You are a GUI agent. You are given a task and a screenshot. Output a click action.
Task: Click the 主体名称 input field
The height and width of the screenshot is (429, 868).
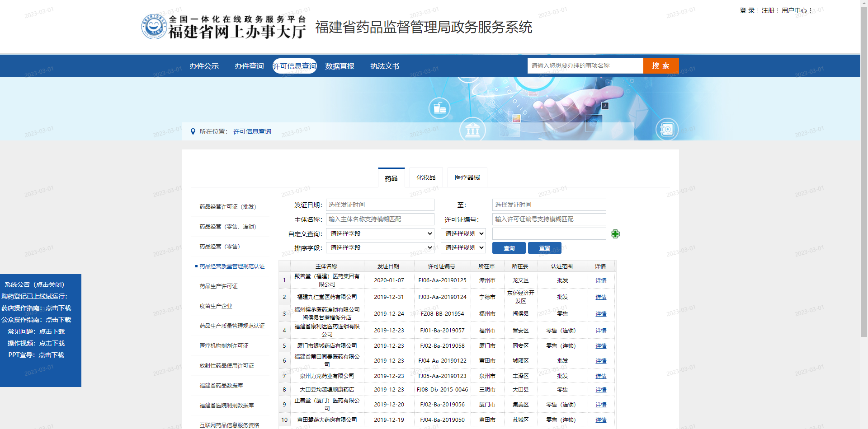click(380, 219)
